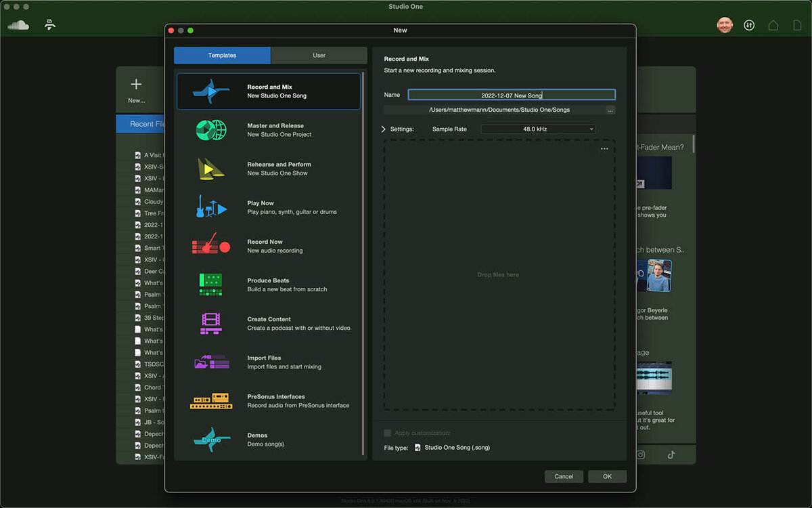812x508 pixels.
Task: Open the audio device setup icon
Action: pos(749,25)
